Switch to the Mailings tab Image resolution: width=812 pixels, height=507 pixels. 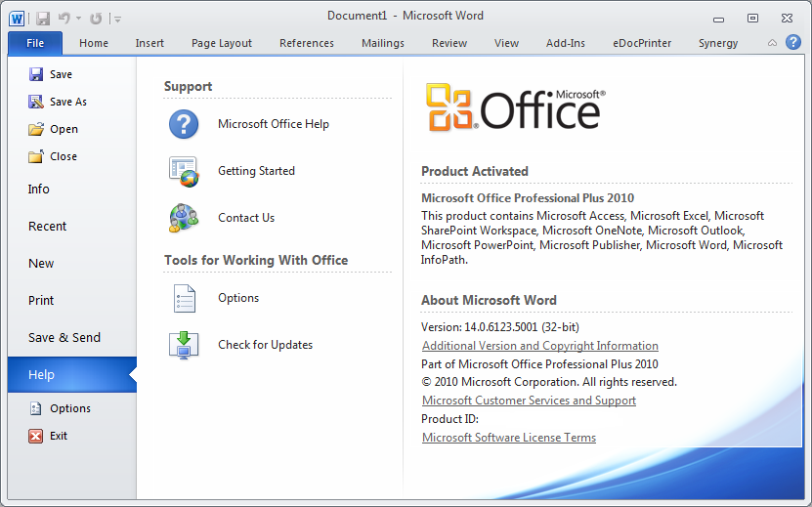[383, 43]
